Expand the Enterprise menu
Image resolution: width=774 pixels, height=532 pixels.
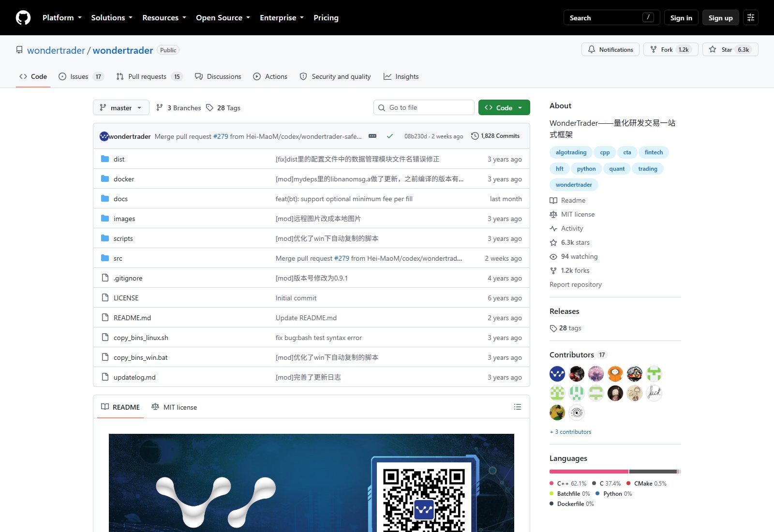pos(282,17)
